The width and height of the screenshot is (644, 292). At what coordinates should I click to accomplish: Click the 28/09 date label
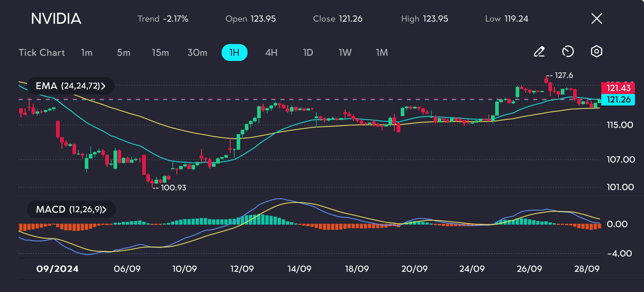pyautogui.click(x=587, y=269)
